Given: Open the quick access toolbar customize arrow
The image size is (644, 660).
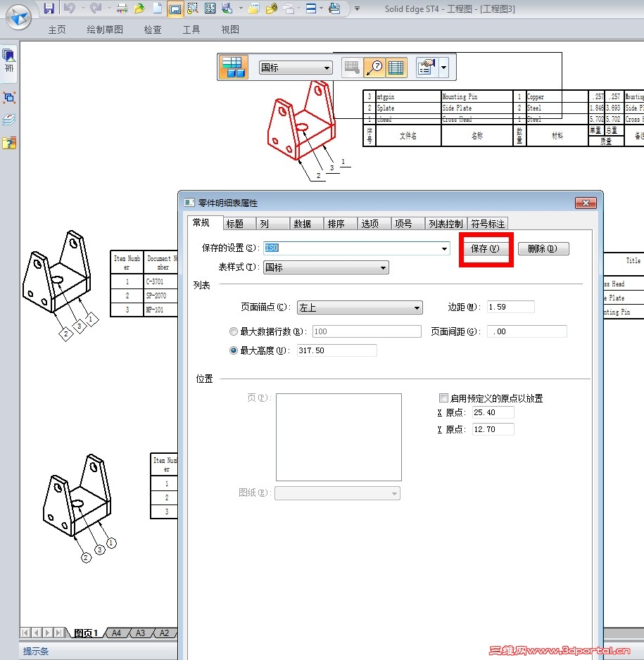Looking at the screenshot, I should 357,8.
